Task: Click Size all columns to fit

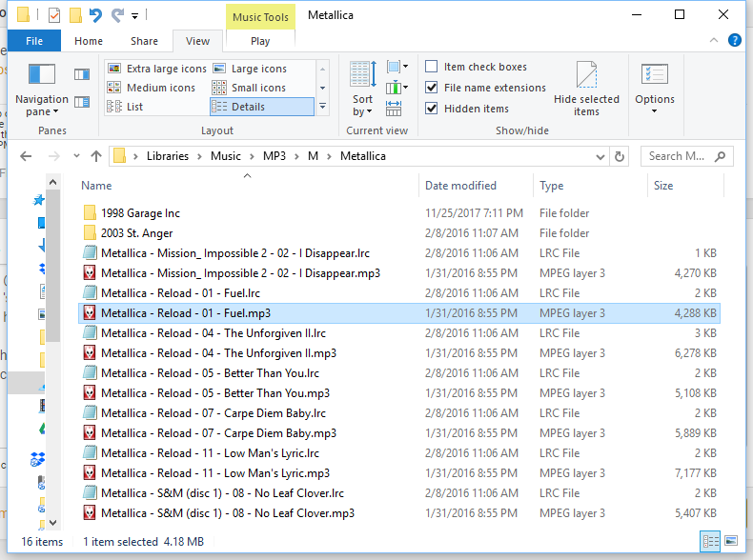Action: tap(394, 109)
